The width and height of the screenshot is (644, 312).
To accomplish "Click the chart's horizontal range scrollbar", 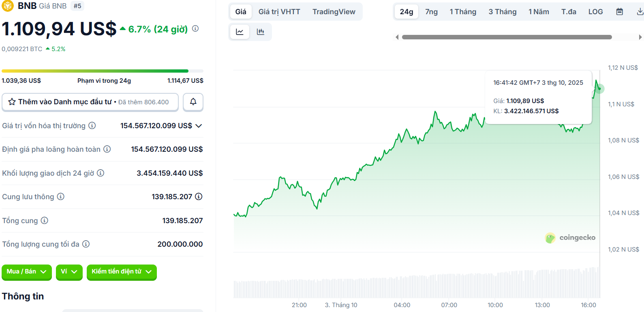I will 507,37.
